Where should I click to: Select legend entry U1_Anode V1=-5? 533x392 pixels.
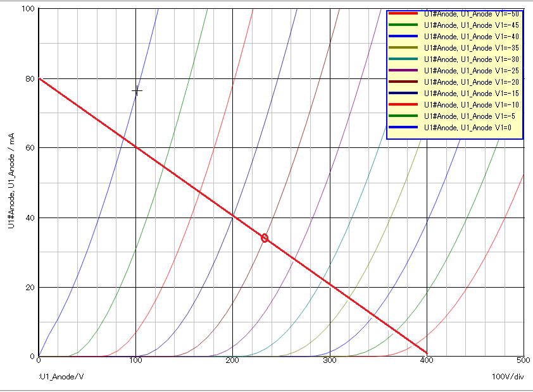pyautogui.click(x=470, y=116)
